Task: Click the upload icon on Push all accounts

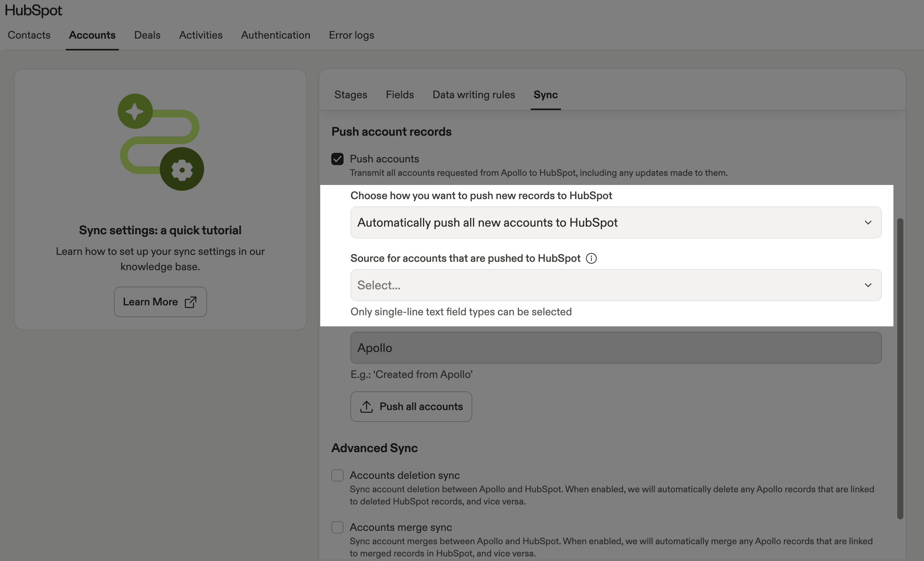Action: 366,407
